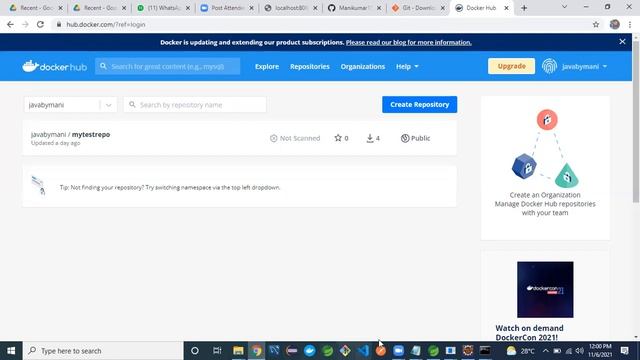Expand the Help menu
The image size is (640, 360).
point(407,66)
